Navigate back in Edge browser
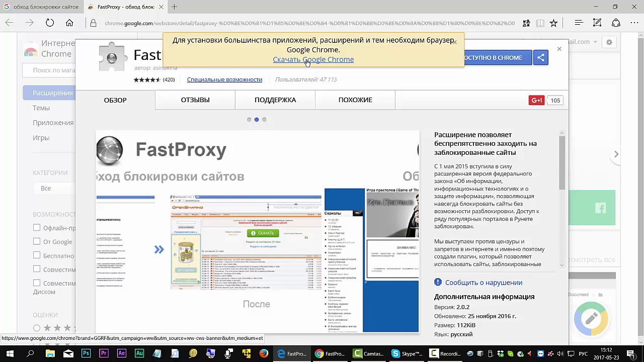This screenshot has width=644, height=362. coord(9,23)
